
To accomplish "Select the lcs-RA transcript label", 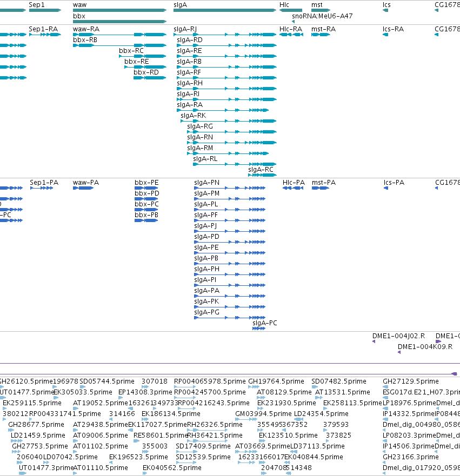I will 393,29.
